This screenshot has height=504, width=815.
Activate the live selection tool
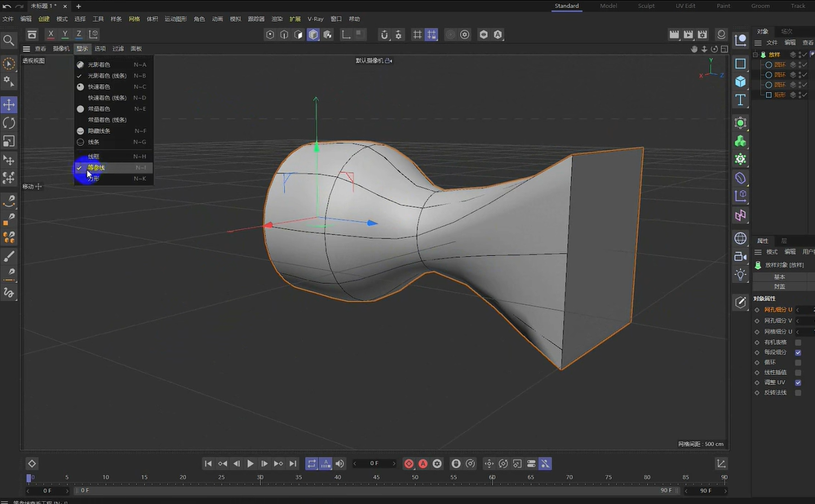(9, 64)
